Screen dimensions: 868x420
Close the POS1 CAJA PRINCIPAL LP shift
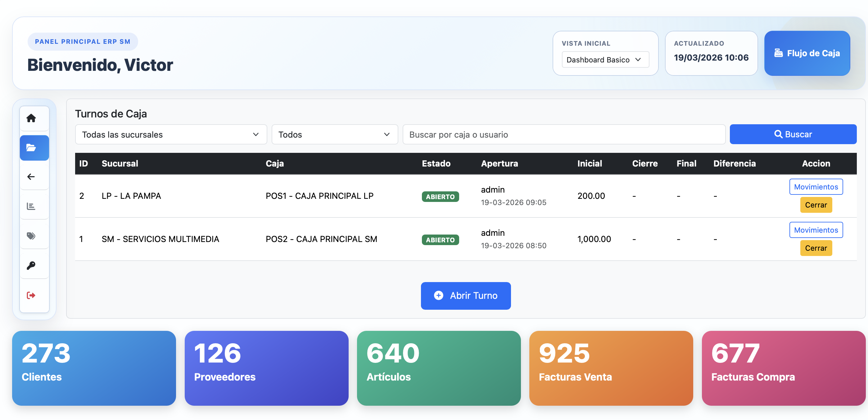point(816,205)
